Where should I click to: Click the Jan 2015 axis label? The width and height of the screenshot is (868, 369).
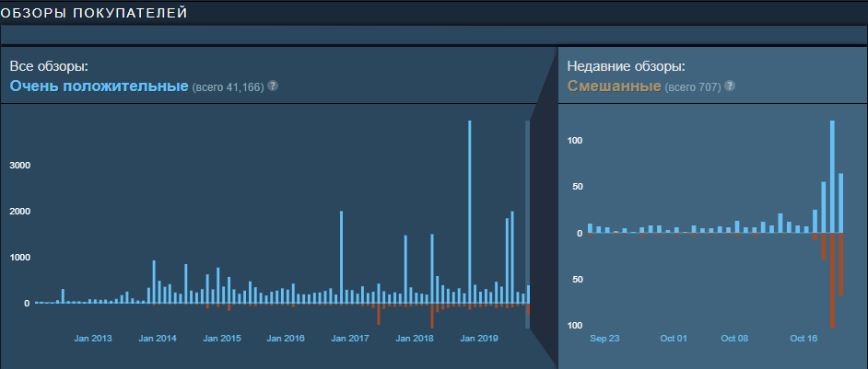[221, 339]
